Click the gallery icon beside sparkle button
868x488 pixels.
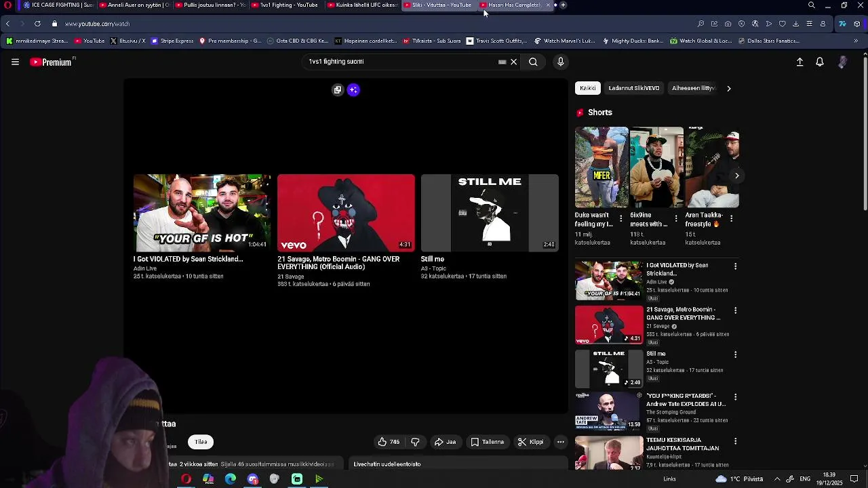(338, 89)
